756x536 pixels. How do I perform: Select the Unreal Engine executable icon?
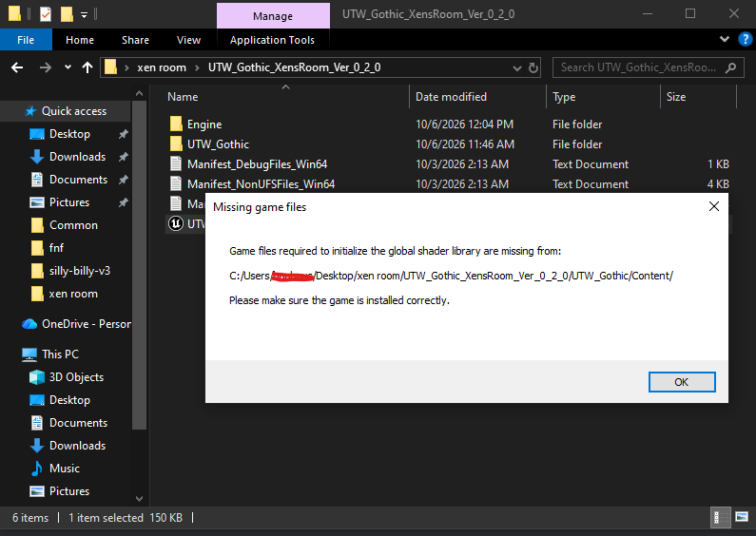coord(176,223)
